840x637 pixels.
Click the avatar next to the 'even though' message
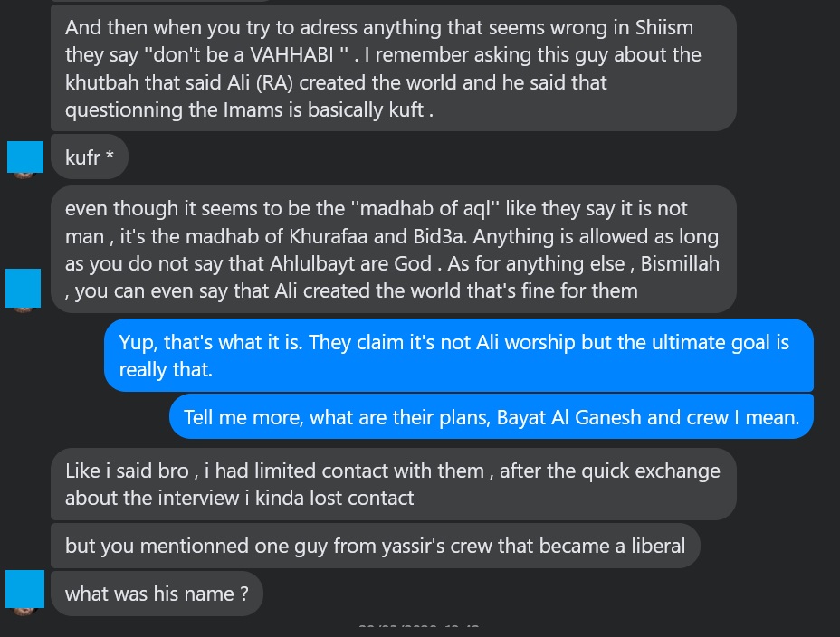point(24,287)
